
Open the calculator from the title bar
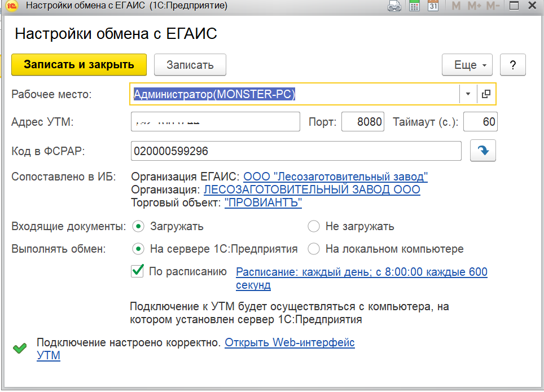[414, 6]
